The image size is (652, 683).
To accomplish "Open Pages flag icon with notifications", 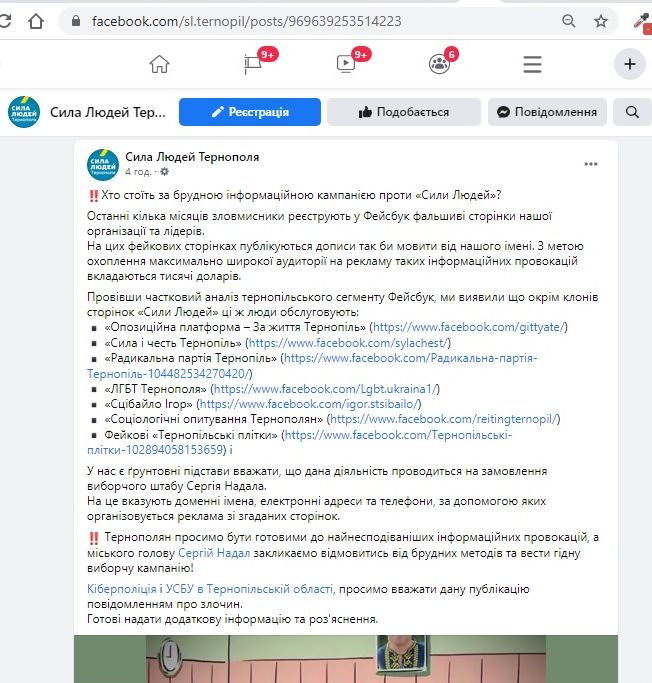I will (x=253, y=64).
